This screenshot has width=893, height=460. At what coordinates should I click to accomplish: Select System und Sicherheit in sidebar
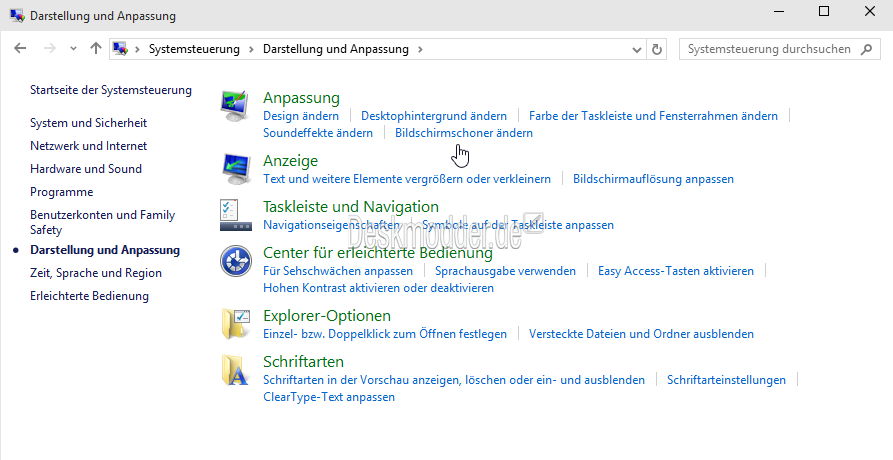click(x=88, y=123)
